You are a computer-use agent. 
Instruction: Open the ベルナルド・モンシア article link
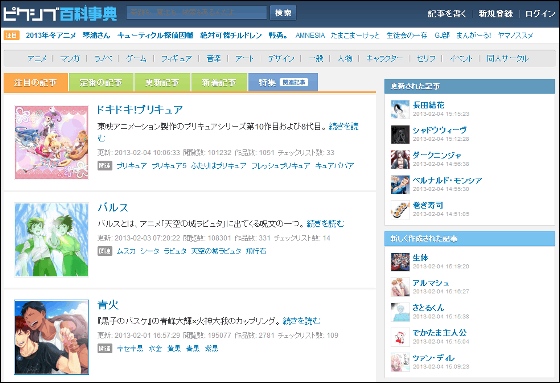(x=447, y=180)
